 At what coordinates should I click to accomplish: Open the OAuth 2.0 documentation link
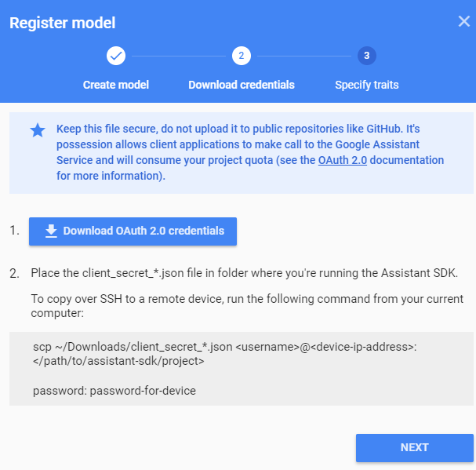[x=342, y=160]
